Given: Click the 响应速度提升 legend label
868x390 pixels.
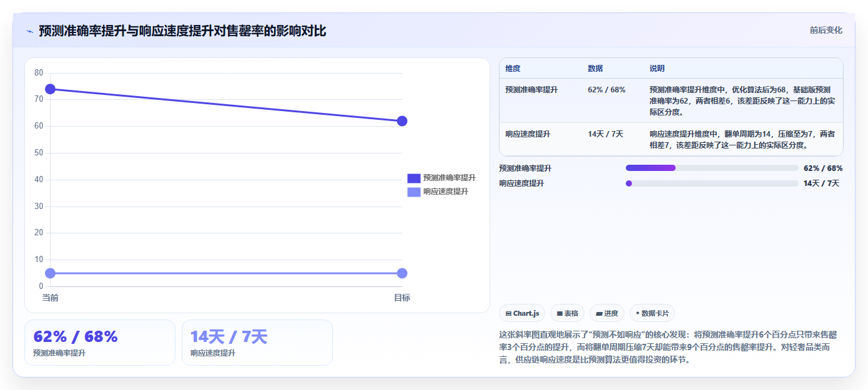Looking at the screenshot, I should [445, 192].
